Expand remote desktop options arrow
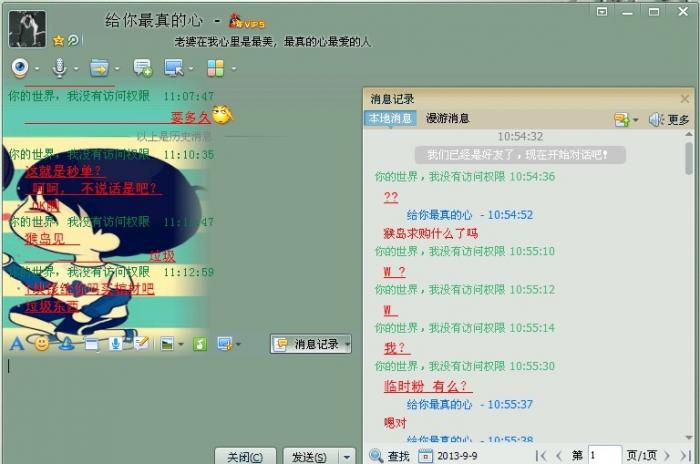Screen dimensions: 700x464 (191, 69)
